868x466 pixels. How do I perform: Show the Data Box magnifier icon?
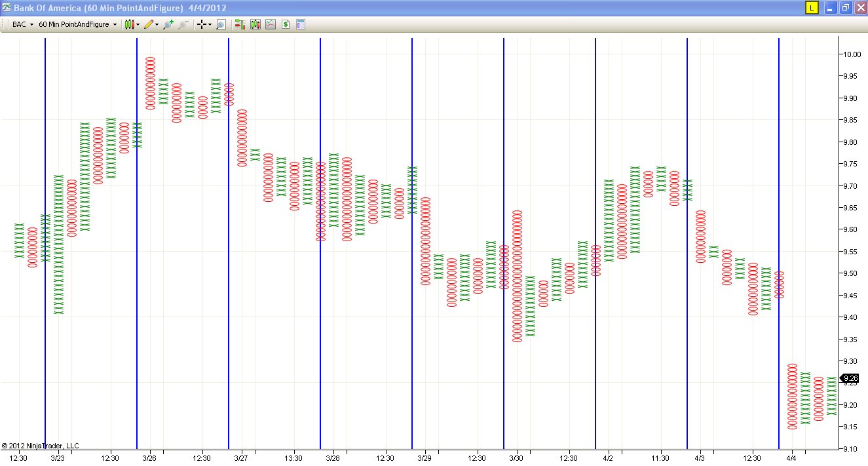coord(221,24)
